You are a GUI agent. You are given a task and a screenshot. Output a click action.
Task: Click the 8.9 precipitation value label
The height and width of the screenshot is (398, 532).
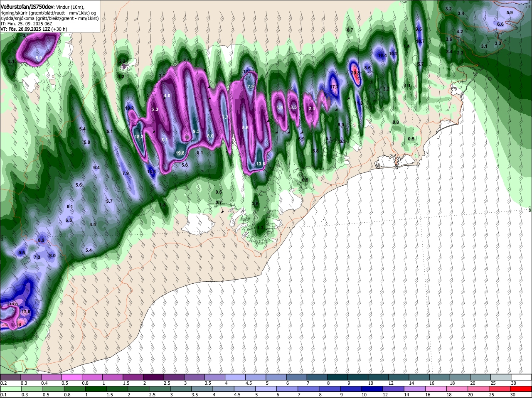click(41, 240)
